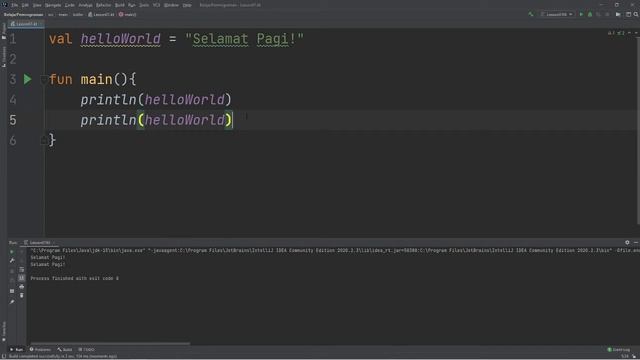Open the Lesson07Kt run configuration dropdown
This screenshot has width=640, height=360.
557,14
